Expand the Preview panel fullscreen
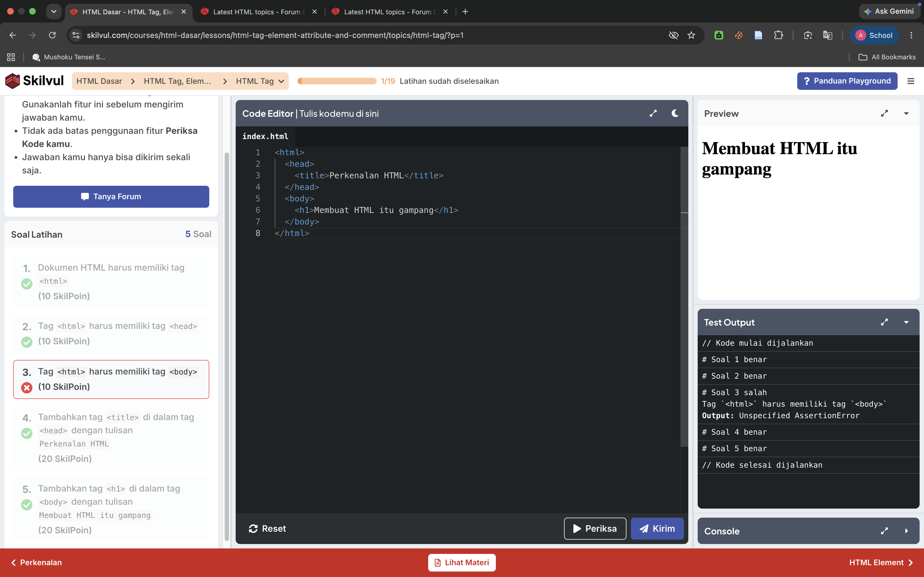 884,113
